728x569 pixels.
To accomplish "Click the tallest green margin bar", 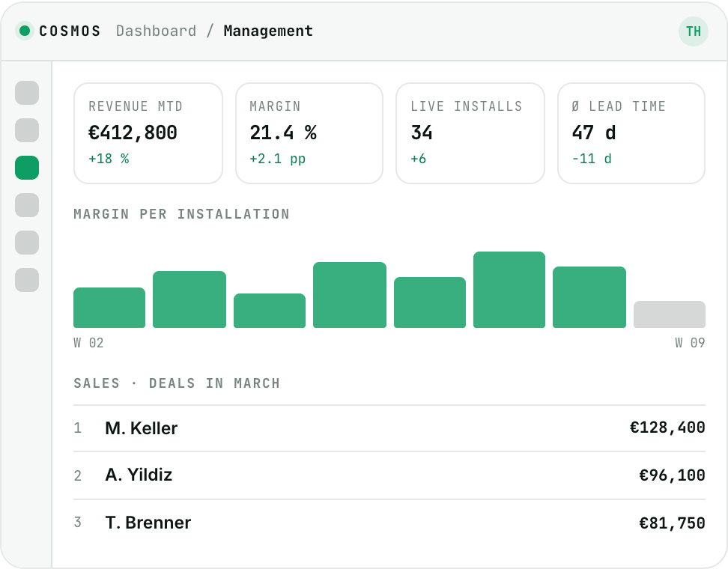I will click(509, 290).
